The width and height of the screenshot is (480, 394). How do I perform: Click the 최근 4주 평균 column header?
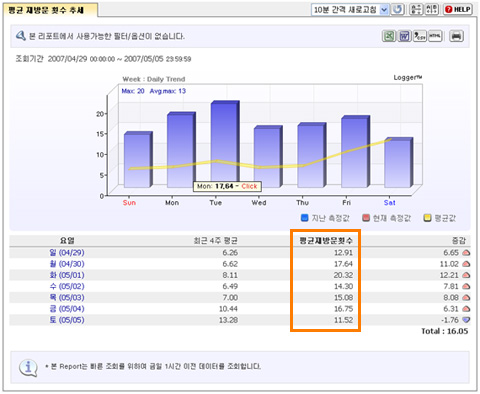point(216,241)
